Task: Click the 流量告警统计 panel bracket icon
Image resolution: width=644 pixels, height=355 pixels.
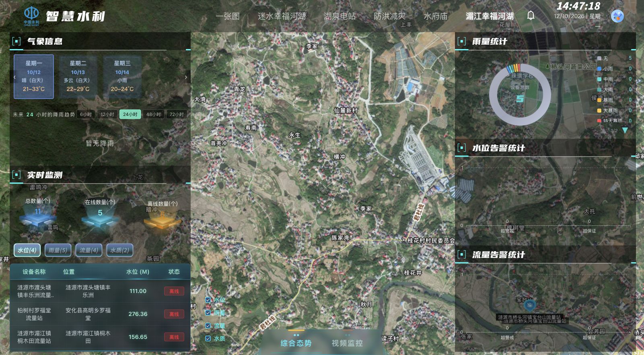Action: (461, 254)
